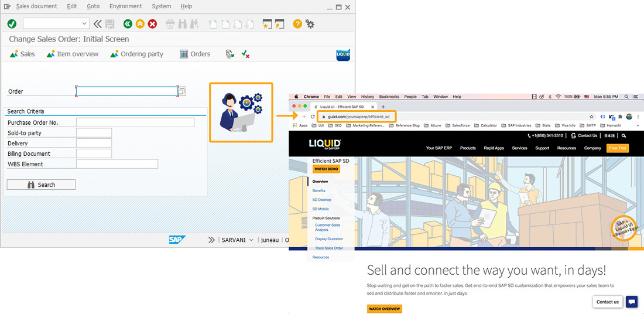Bookmark this page with star icon
The height and width of the screenshot is (314, 644).
591,117
